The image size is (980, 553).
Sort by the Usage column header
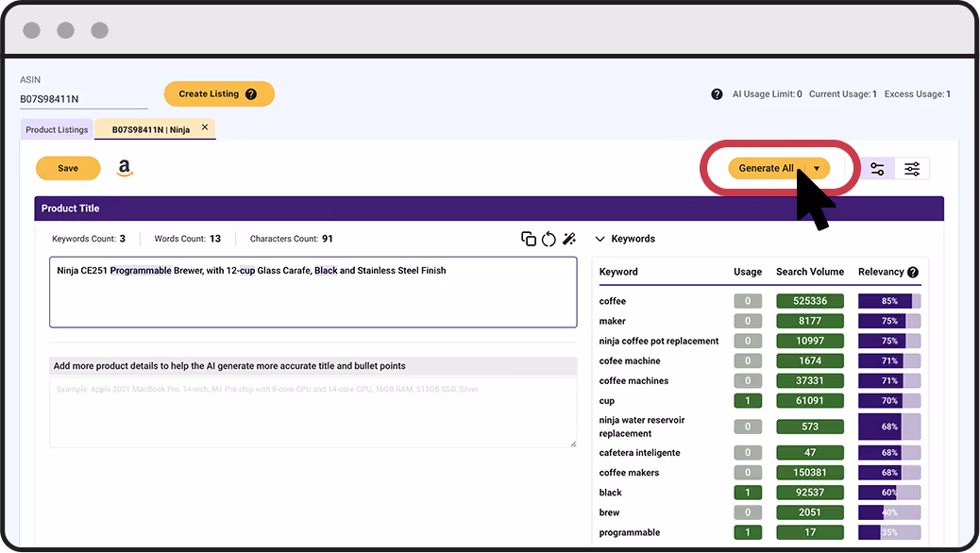pos(748,272)
